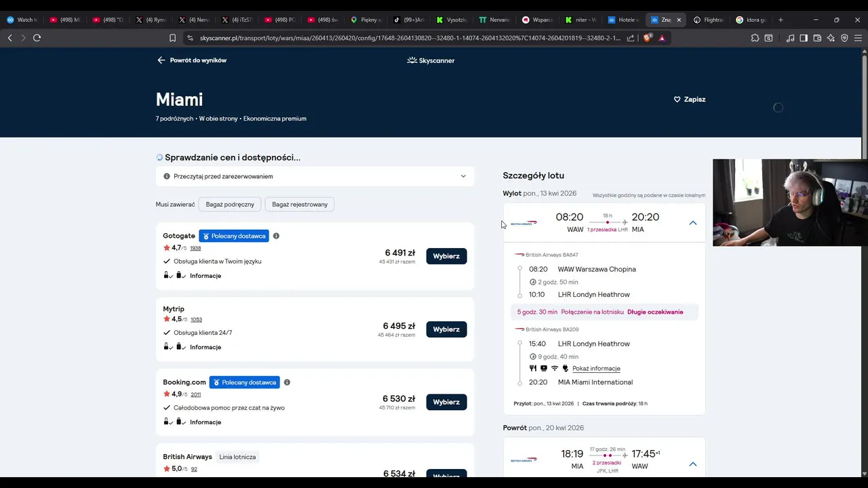This screenshot has height=488, width=868.
Task: Open Brave Wallet icon
Action: (817, 38)
